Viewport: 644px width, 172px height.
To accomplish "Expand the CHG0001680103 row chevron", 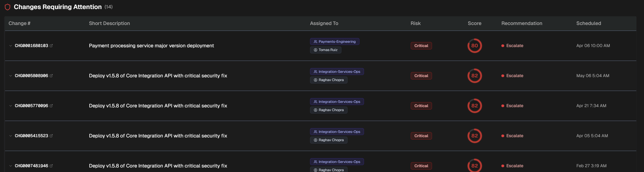I will tap(11, 46).
